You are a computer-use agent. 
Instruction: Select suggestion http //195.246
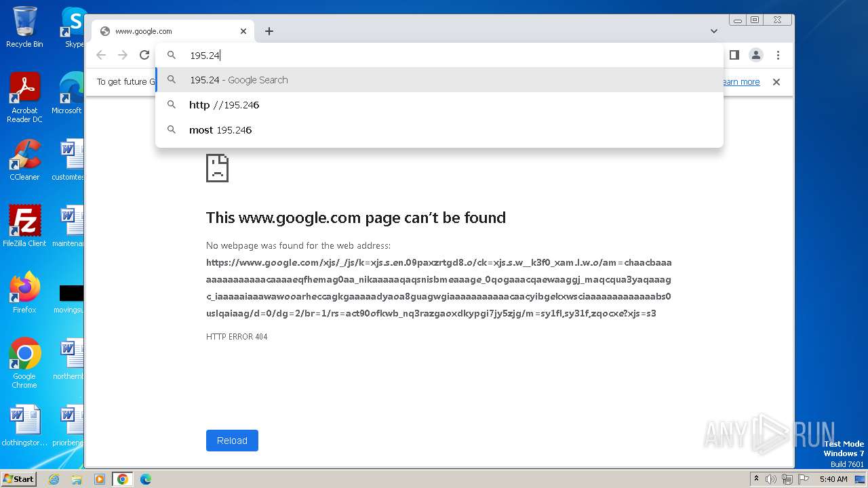(x=439, y=105)
